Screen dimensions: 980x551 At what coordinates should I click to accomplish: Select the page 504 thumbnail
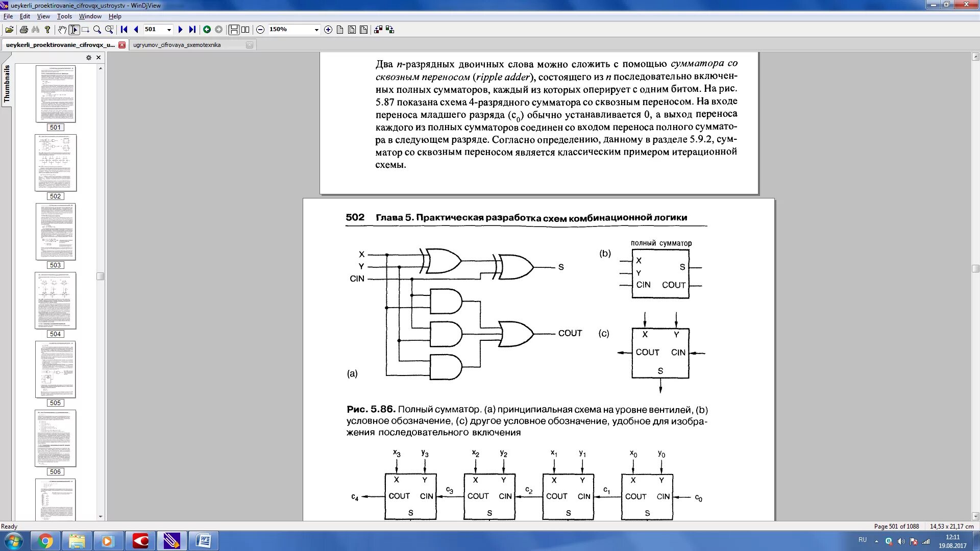tap(56, 300)
